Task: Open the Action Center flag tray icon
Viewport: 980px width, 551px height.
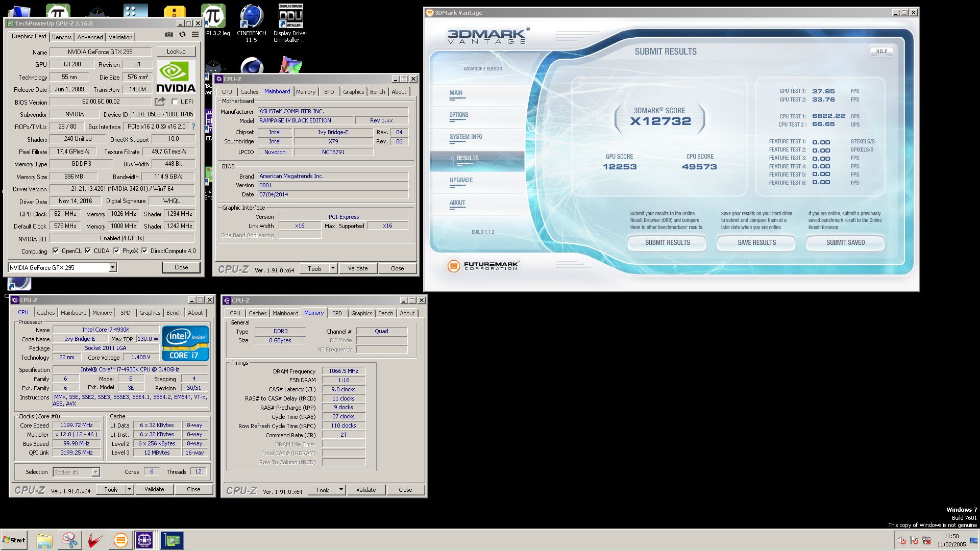Action: 914,541
